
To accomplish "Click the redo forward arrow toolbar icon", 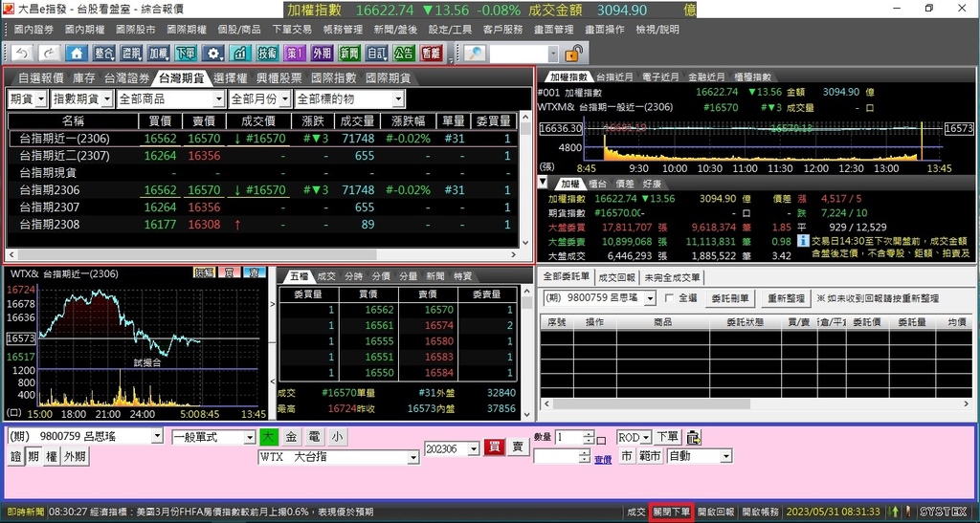I will click(50, 53).
